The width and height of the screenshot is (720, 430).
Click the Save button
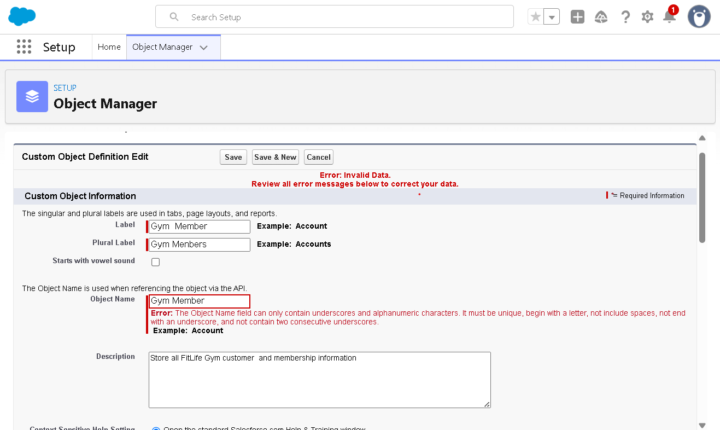point(233,157)
